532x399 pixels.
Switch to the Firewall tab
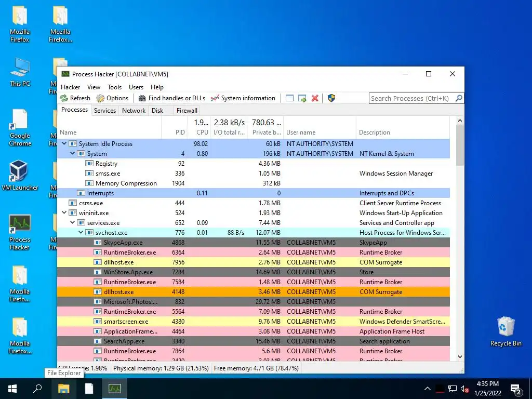(x=187, y=110)
